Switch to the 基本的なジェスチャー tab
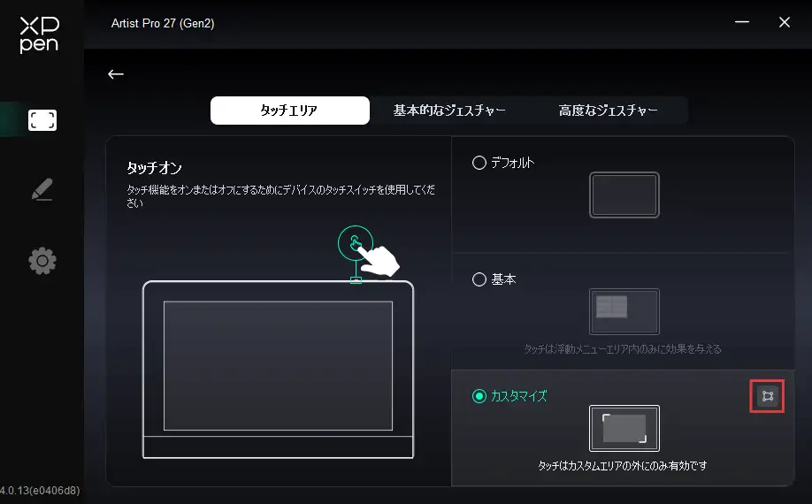812x504 pixels. 449,111
